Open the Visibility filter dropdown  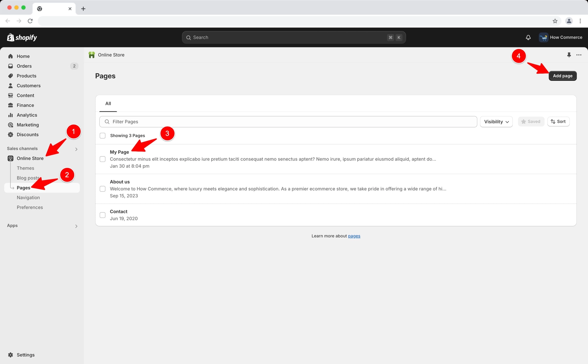[x=496, y=122]
